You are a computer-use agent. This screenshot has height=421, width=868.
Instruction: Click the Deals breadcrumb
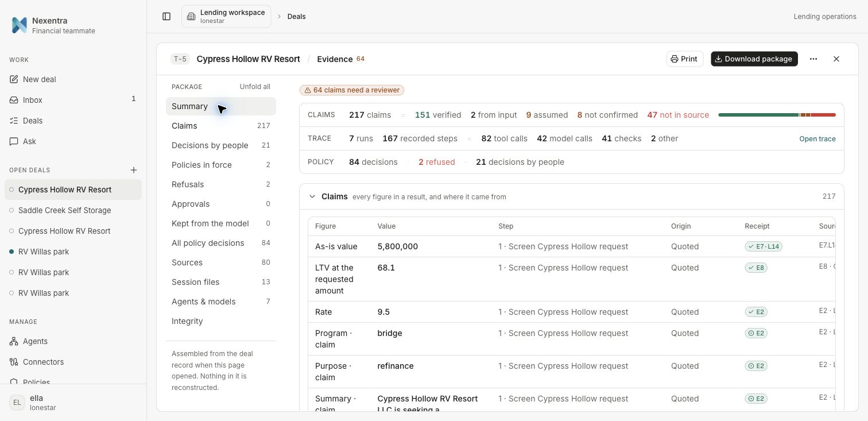[296, 17]
